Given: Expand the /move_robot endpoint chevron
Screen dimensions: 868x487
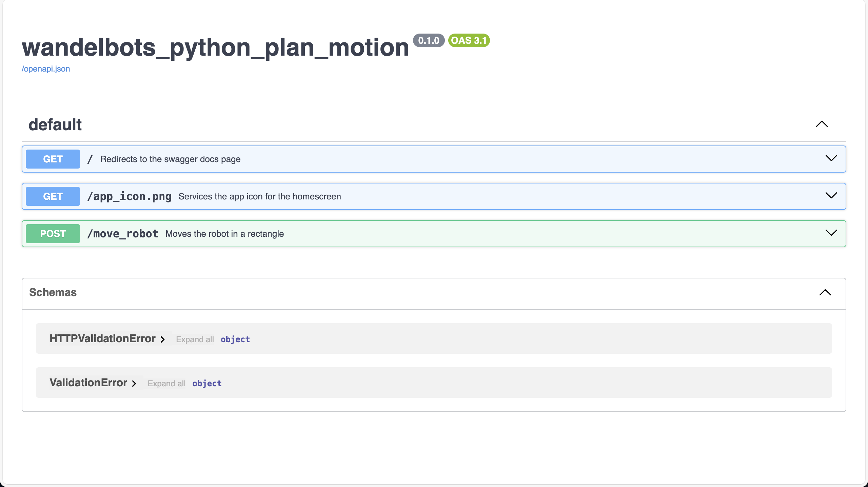Looking at the screenshot, I should point(831,233).
